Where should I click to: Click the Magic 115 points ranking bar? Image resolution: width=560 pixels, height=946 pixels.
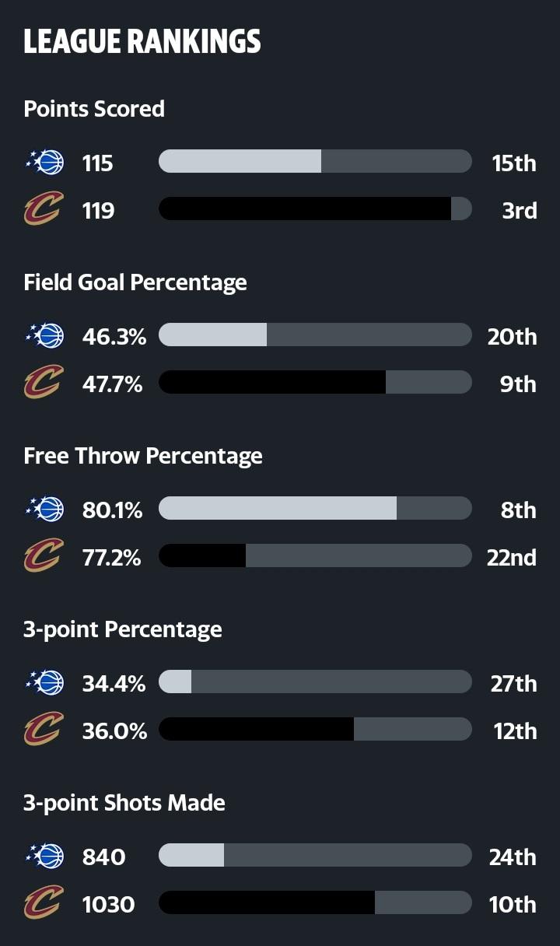point(315,162)
